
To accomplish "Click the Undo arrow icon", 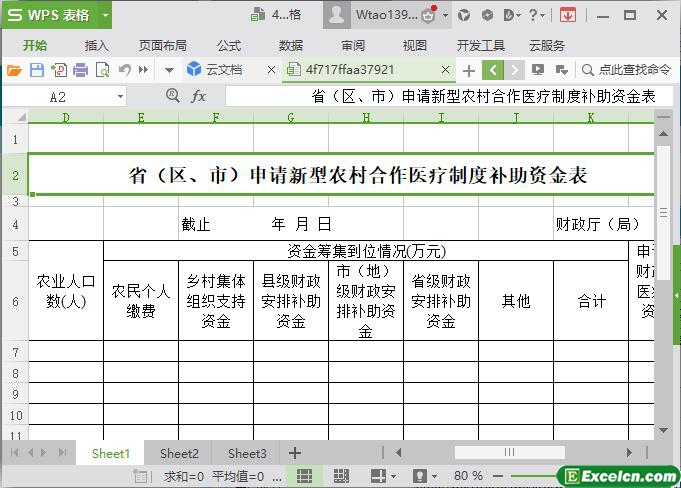I will [125, 69].
